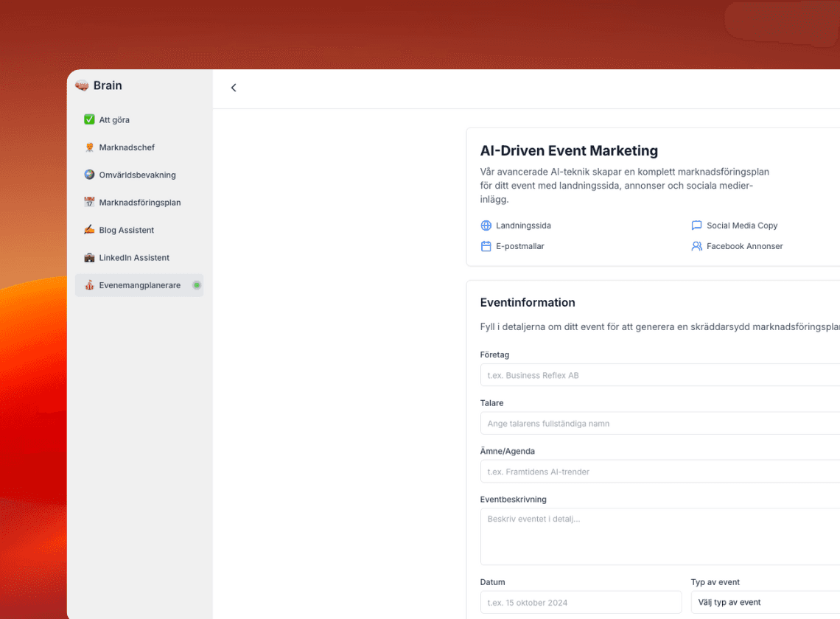This screenshot has width=840, height=619.
Task: Focus the Datum input field
Action: [x=581, y=602]
